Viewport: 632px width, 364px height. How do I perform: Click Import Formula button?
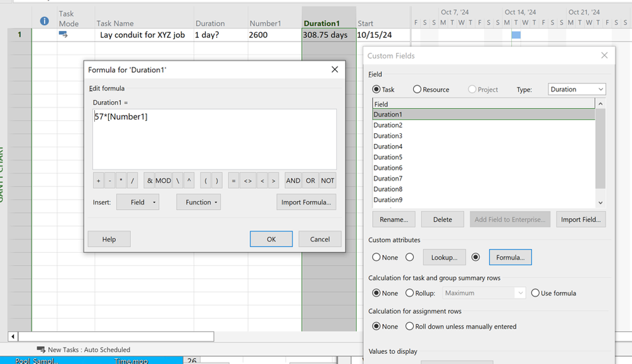pyautogui.click(x=306, y=202)
